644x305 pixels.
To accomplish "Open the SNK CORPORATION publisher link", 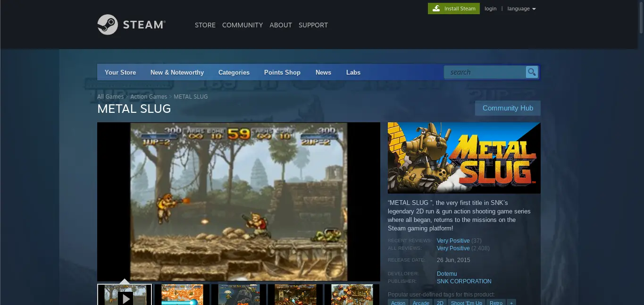I will click(x=464, y=281).
